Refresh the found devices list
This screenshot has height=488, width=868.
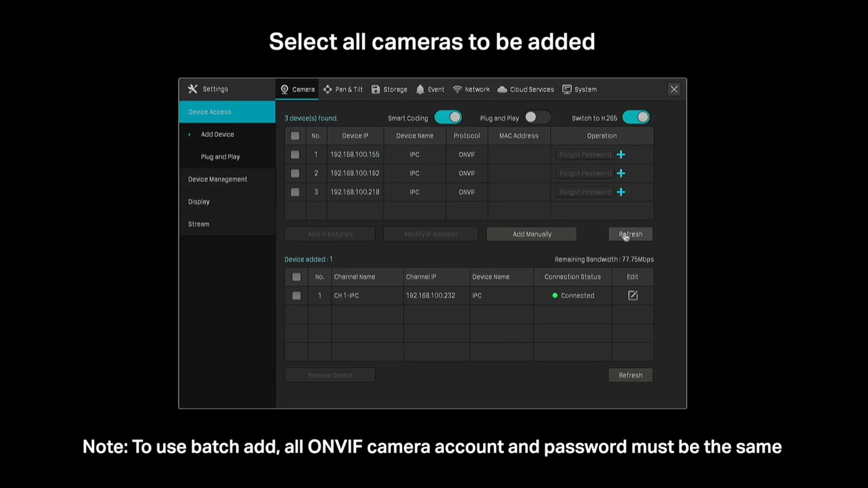[x=630, y=234]
